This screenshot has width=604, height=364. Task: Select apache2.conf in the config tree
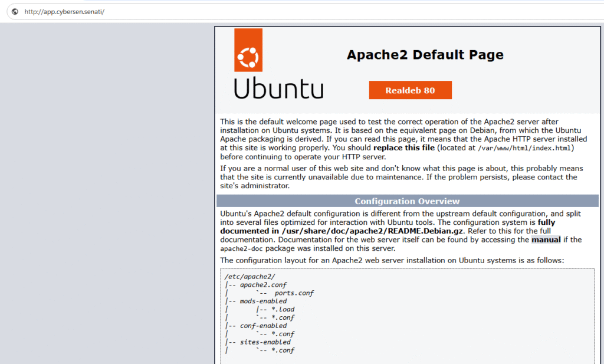coord(263,284)
